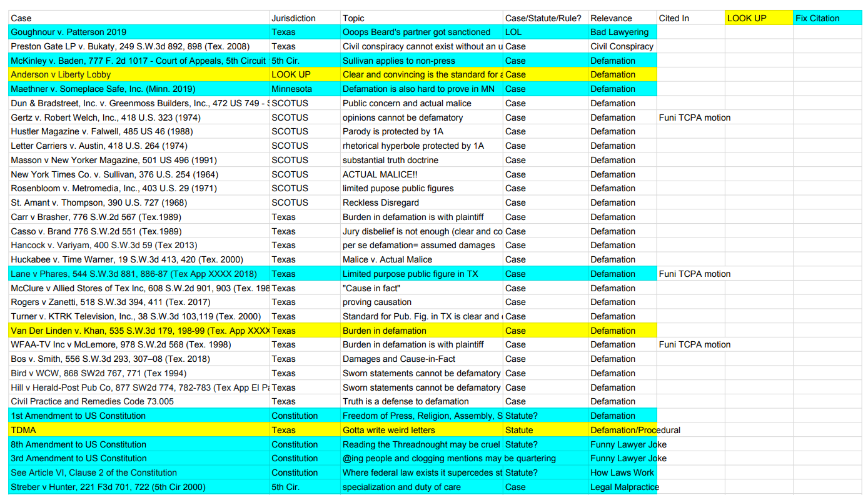Select the 'Case' column header cell

pyautogui.click(x=139, y=18)
